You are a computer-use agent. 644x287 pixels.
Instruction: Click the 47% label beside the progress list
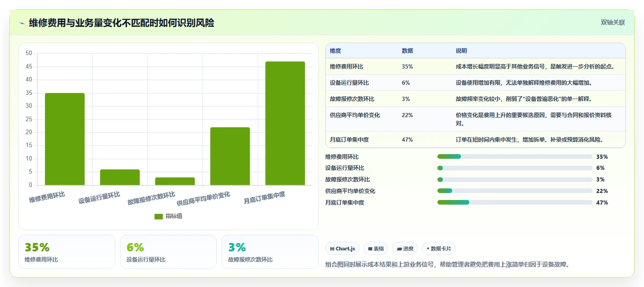[602, 203]
